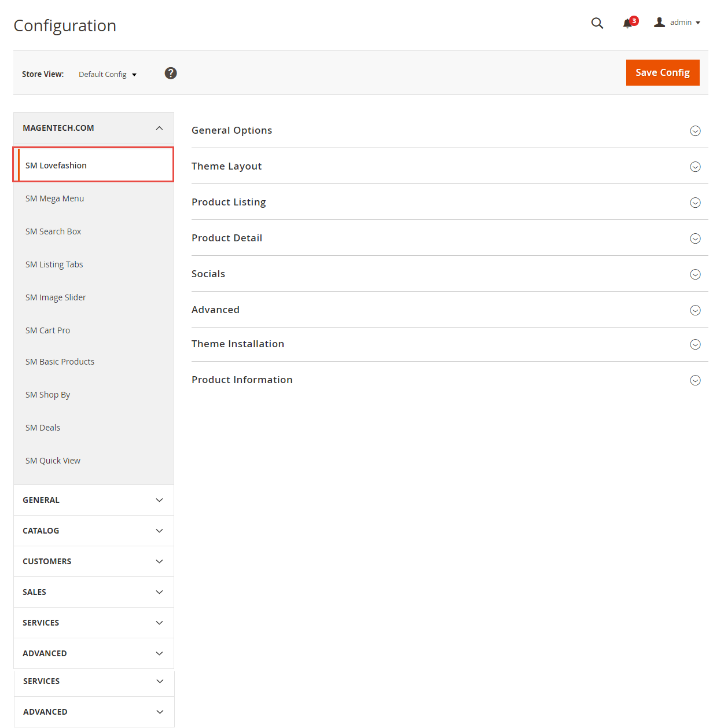Select SM Listing Tabs in sidebar
The image size is (724, 728).
point(94,264)
